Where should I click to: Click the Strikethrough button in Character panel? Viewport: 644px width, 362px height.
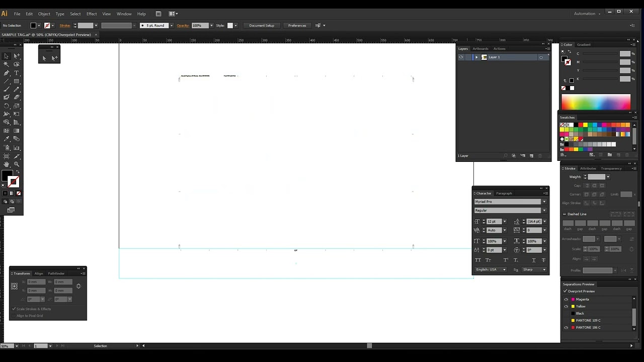point(543,260)
